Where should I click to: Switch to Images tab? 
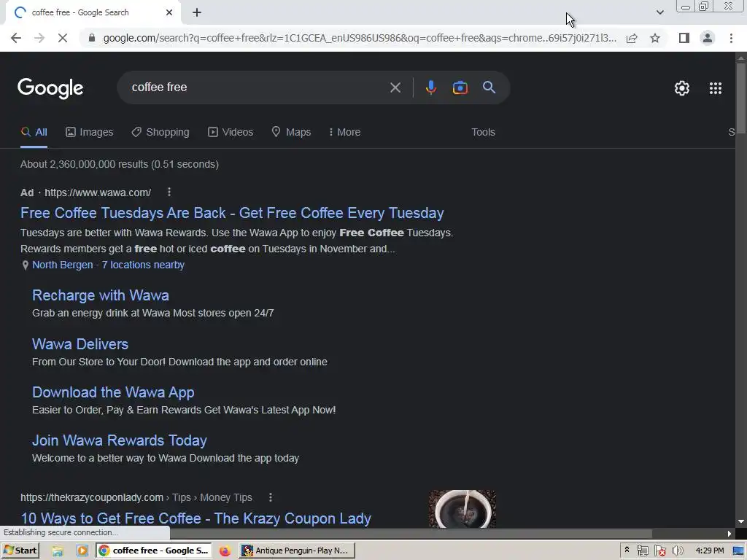(x=90, y=132)
